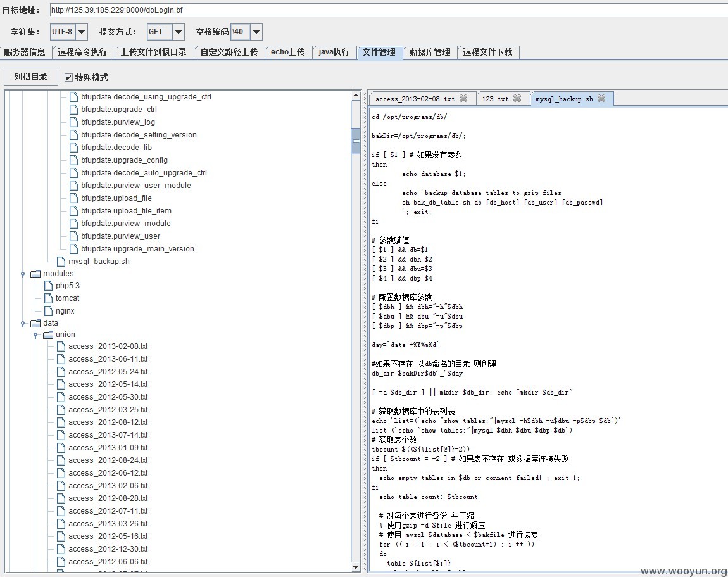
Task: Select access_2012-05-30.txt in the tree
Action: [x=108, y=397]
